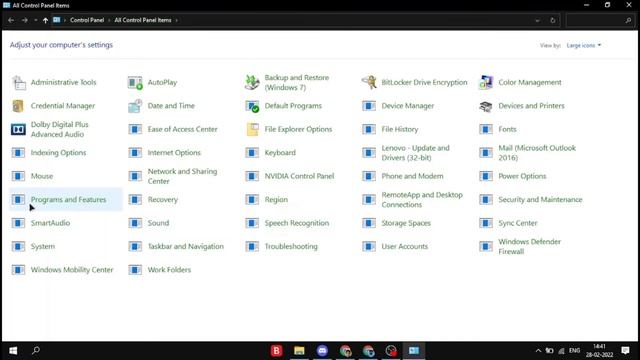
Task: Click Phone and Modem link
Action: coord(412,176)
